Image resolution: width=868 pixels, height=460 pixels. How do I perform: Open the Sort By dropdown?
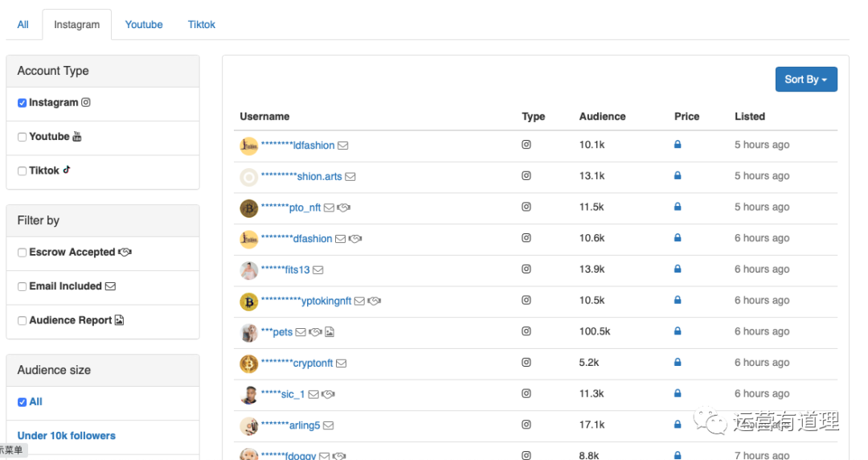tap(805, 79)
